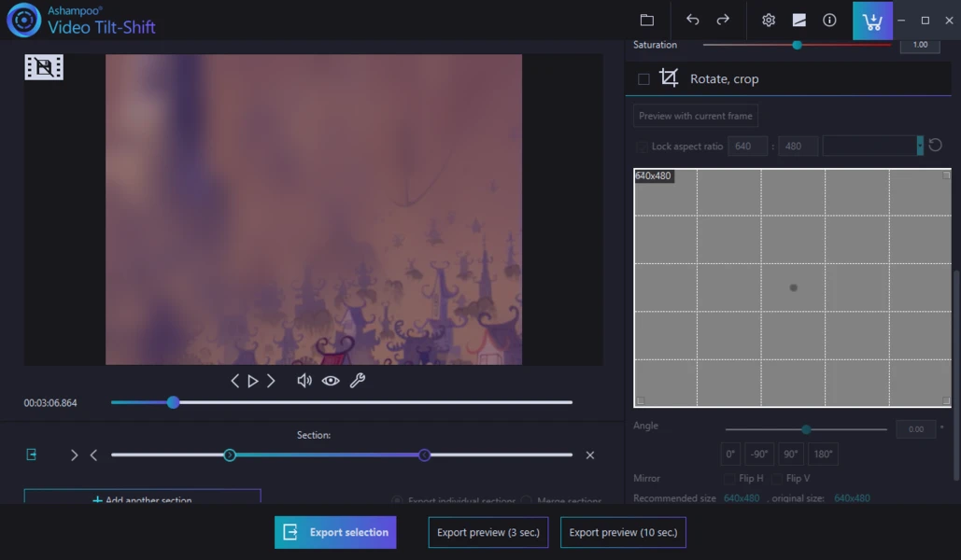
Task: Step forward one frame
Action: [271, 381]
